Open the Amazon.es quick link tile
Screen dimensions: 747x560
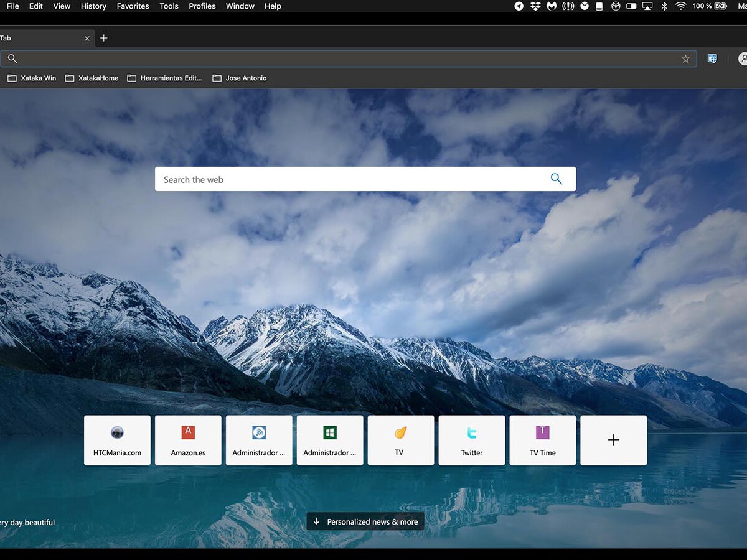[188, 441]
